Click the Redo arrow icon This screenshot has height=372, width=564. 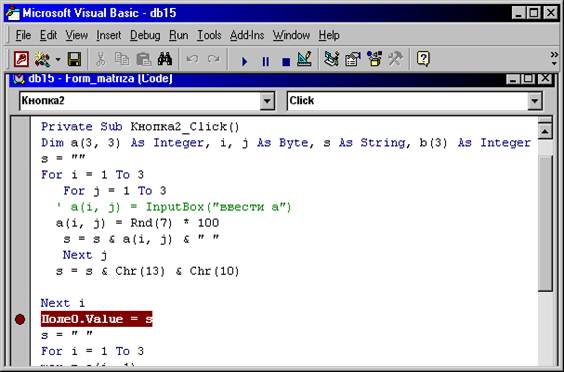point(214,59)
